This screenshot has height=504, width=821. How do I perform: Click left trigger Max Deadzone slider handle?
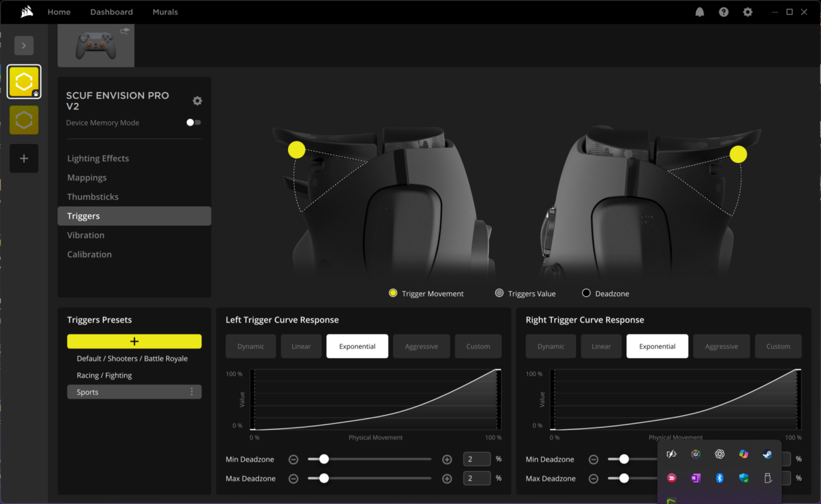[x=324, y=478]
